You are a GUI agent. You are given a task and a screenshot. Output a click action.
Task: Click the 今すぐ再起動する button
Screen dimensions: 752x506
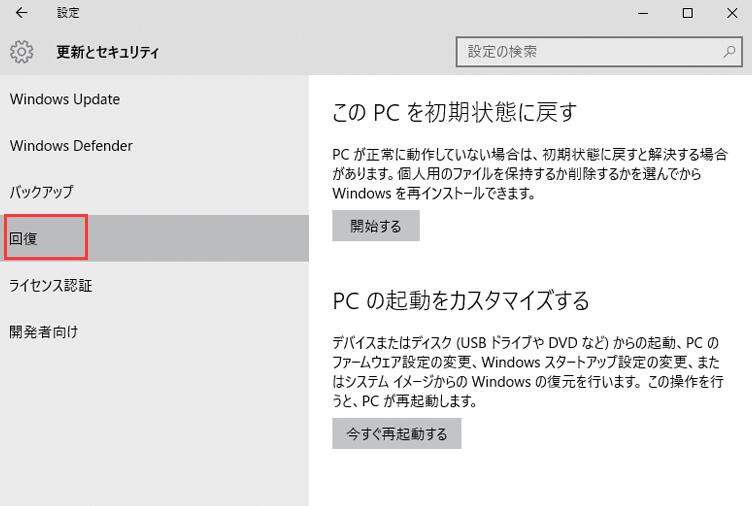pos(397,434)
